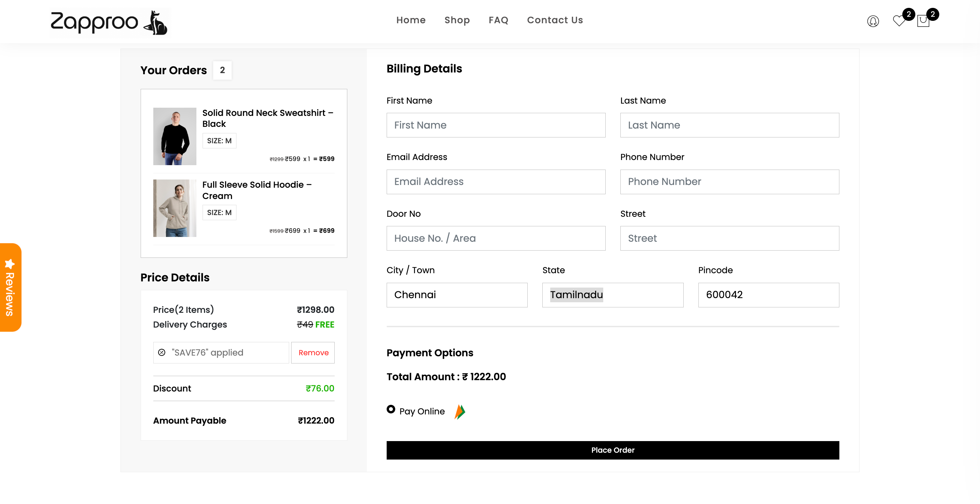Open the shopping bag cart icon
Screen dimensions: 980x504
pyautogui.click(x=923, y=21)
